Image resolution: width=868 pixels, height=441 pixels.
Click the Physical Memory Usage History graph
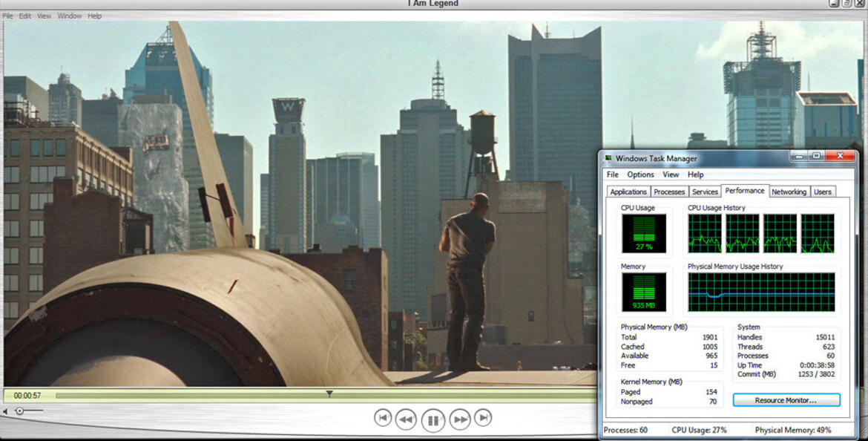[761, 292]
